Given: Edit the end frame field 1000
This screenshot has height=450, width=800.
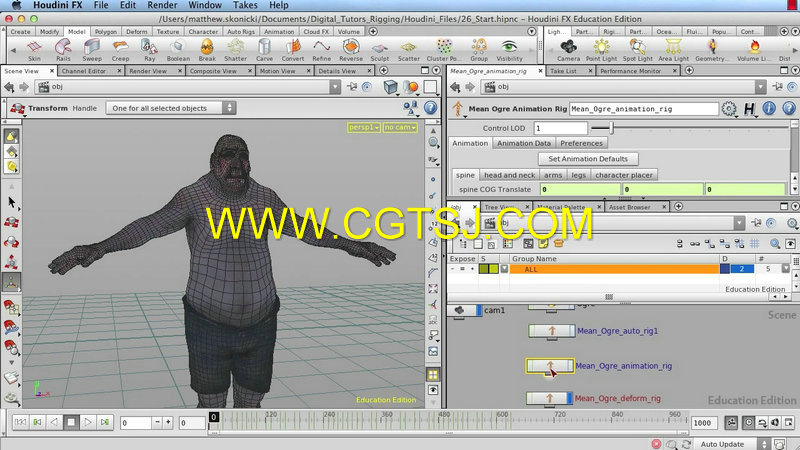Looking at the screenshot, I should point(704,422).
